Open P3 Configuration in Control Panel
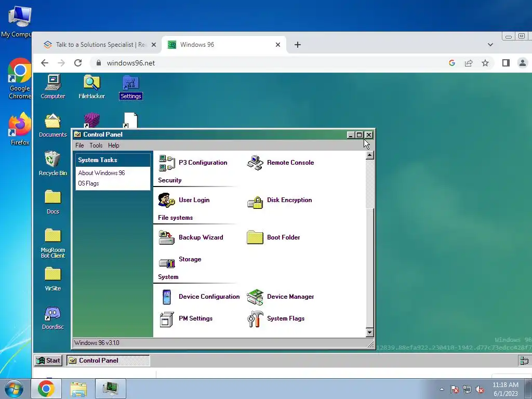Viewport: 532px width, 399px height. point(193,163)
